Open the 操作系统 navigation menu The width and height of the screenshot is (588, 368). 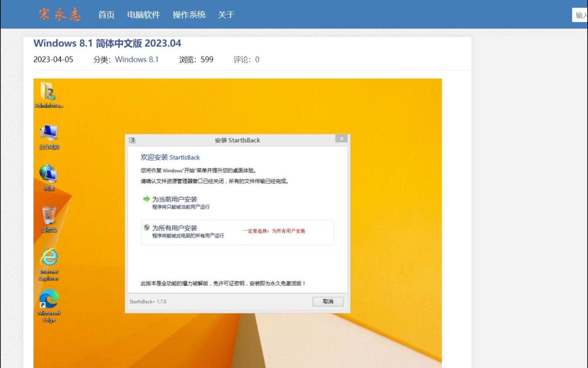point(189,15)
